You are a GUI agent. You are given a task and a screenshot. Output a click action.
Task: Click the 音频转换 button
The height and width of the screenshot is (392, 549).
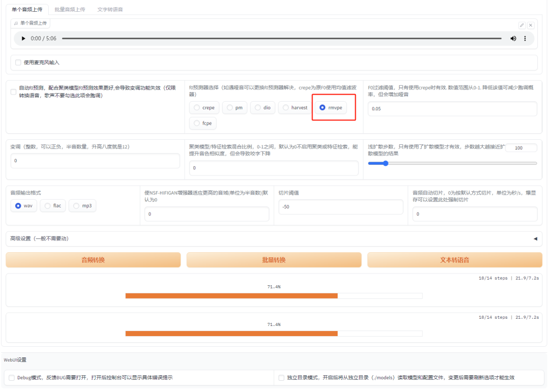pos(93,260)
